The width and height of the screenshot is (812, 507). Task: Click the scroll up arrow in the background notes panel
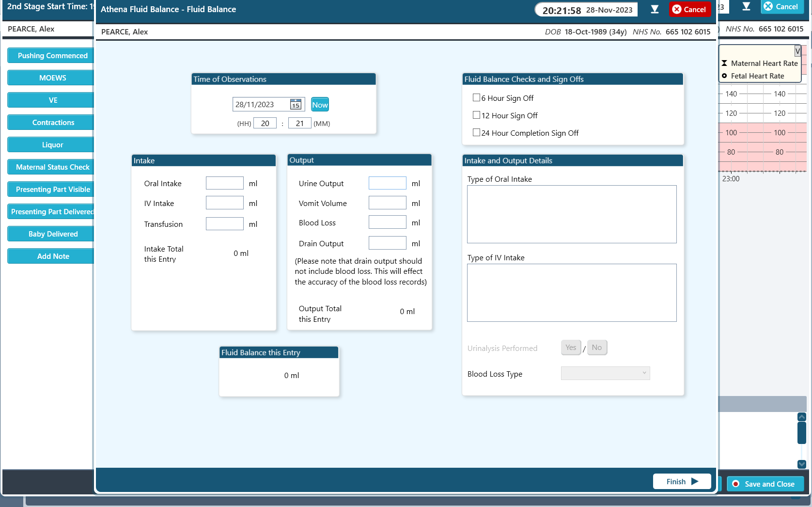802,417
